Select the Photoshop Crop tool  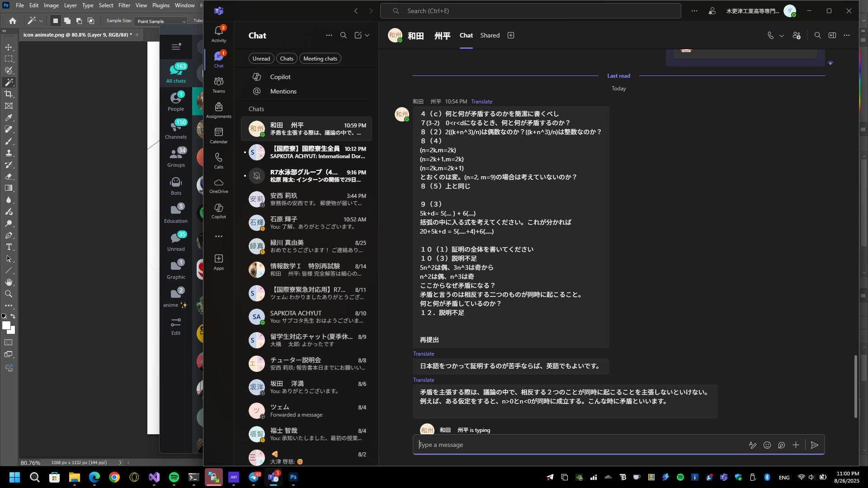[9, 94]
